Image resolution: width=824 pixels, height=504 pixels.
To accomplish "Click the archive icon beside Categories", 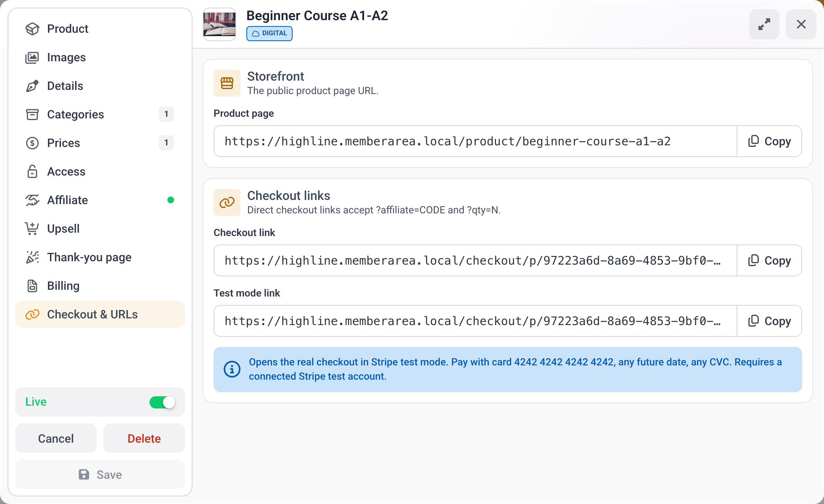I will coord(32,114).
